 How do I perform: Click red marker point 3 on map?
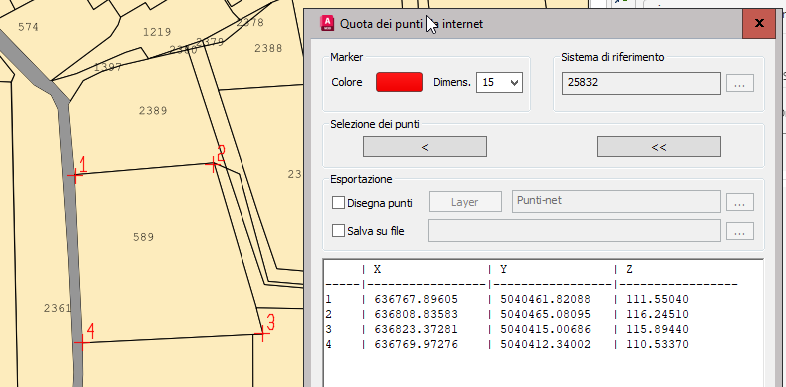(262, 333)
